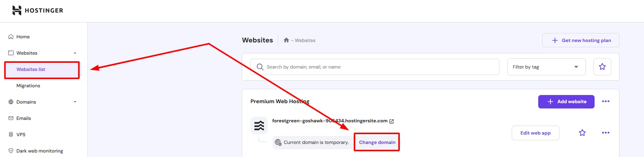Expand the Domains sidebar section
Image resolution: width=644 pixels, height=157 pixels.
pyautogui.click(x=75, y=102)
